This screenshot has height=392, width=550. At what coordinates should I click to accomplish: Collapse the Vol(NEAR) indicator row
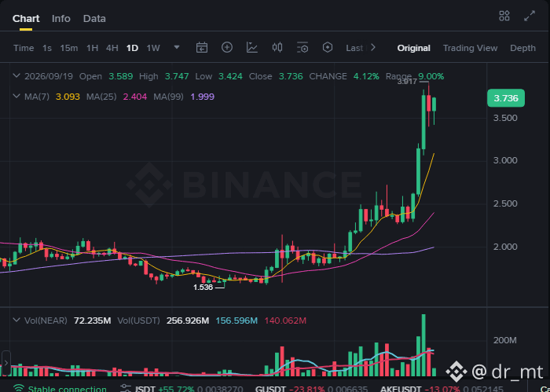16,321
